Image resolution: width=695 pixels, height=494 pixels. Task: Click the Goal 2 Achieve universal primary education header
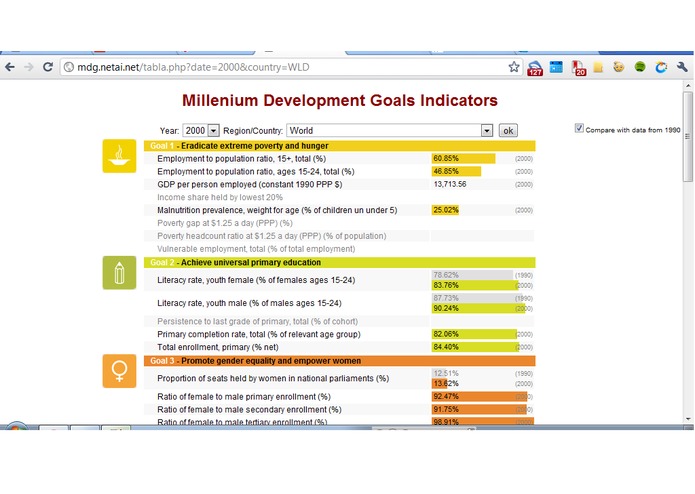click(x=340, y=262)
